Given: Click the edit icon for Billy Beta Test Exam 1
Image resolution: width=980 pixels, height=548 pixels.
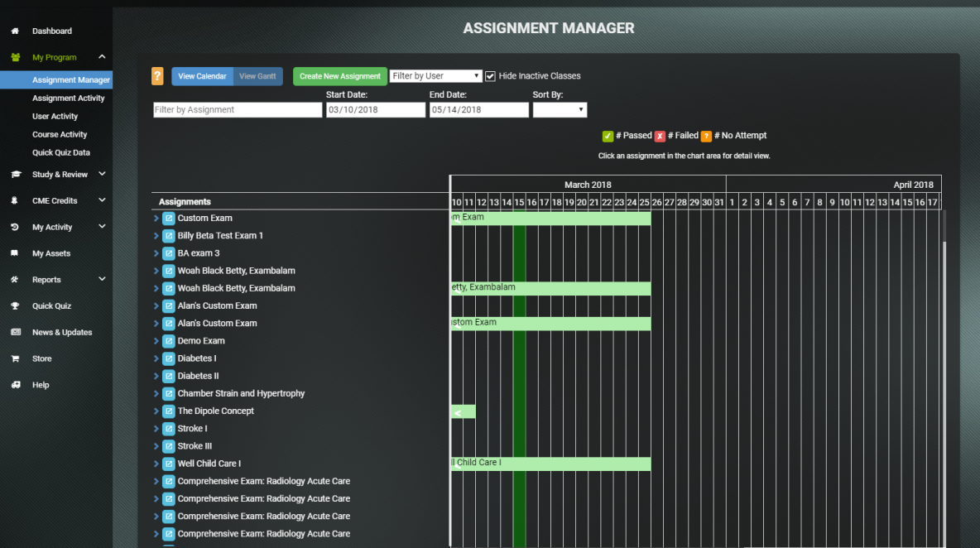Looking at the screenshot, I should [x=168, y=236].
